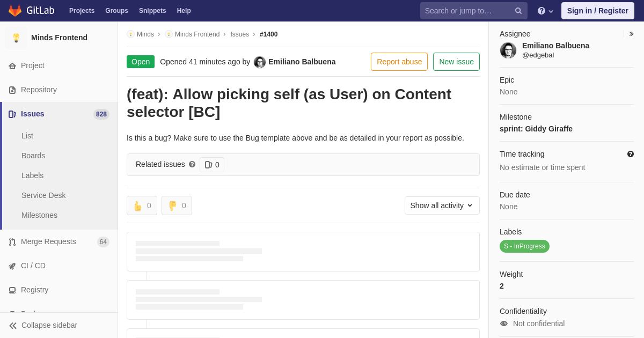Expand the Show all activity dropdown
This screenshot has height=338, width=644.
[x=442, y=205]
